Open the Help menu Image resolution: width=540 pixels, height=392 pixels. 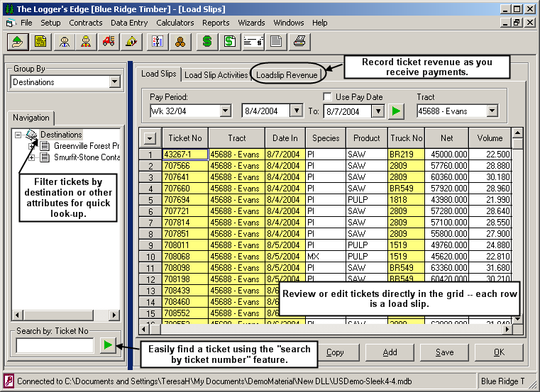pyautogui.click(x=319, y=23)
